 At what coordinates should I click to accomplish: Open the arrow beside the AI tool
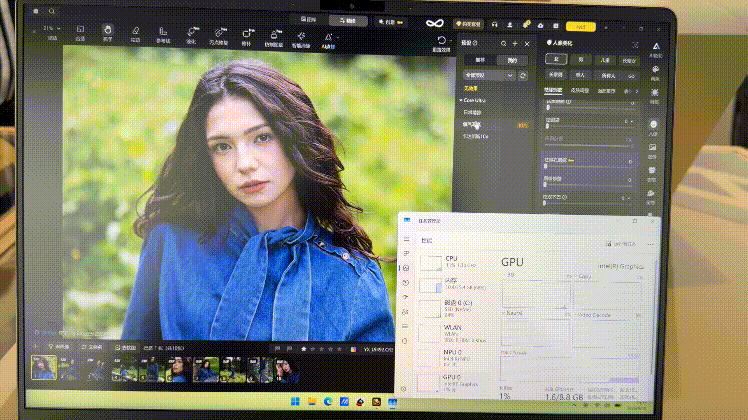338,38
